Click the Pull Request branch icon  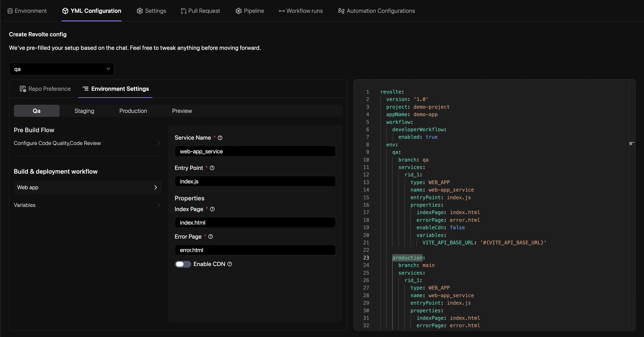183,11
